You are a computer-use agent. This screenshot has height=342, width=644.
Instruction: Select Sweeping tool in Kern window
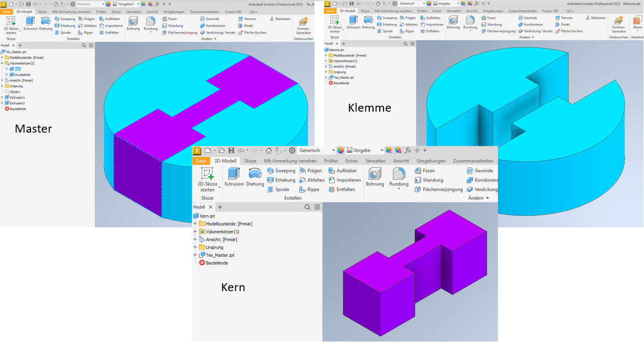tap(281, 171)
